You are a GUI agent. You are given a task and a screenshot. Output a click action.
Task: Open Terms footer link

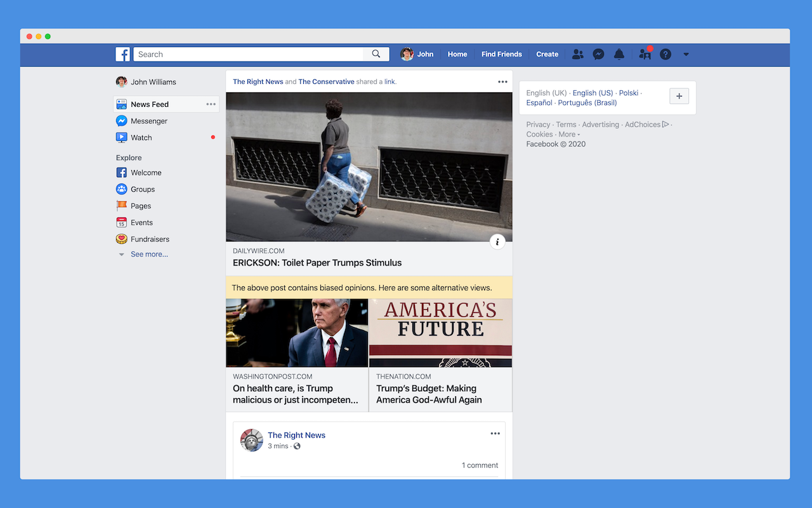(566, 124)
